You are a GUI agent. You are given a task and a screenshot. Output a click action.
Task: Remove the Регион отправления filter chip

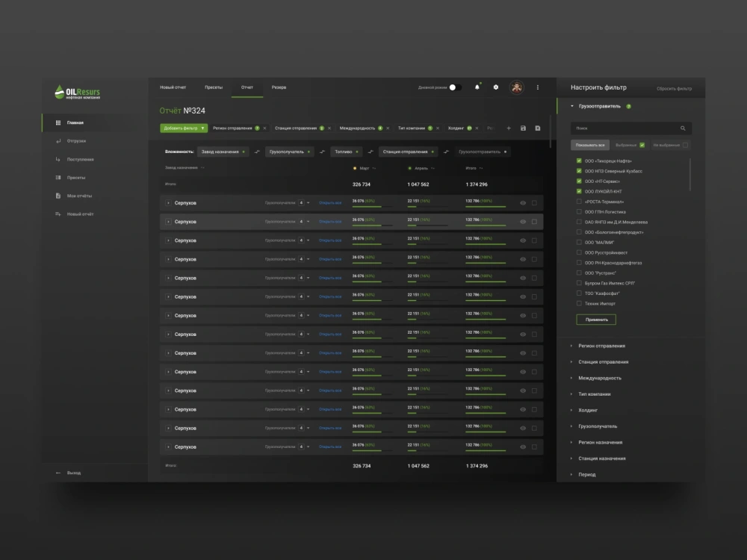pos(265,128)
